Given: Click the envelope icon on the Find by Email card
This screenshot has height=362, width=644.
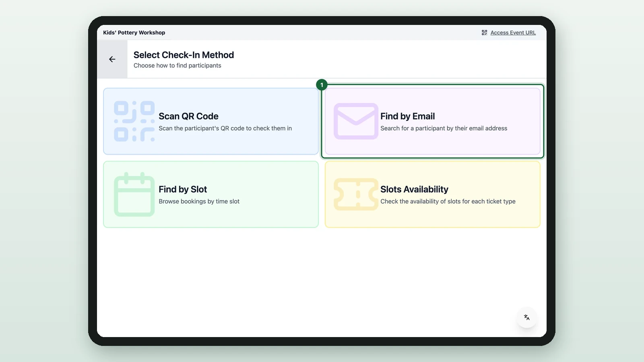Looking at the screenshot, I should pos(356,121).
